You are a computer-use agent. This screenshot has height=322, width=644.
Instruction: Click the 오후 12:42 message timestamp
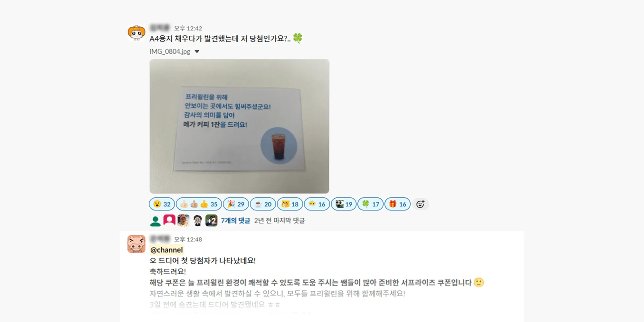(x=188, y=28)
